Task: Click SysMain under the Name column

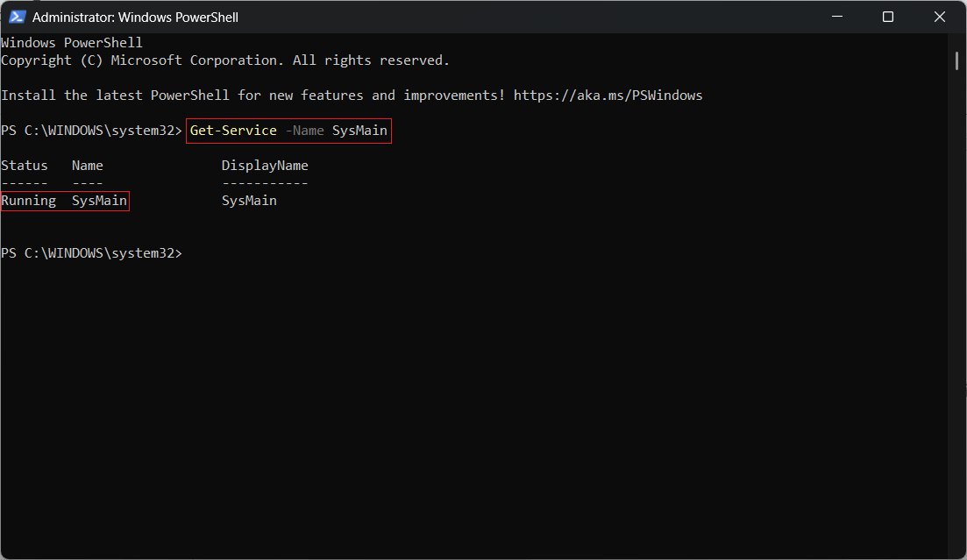Action: click(99, 201)
